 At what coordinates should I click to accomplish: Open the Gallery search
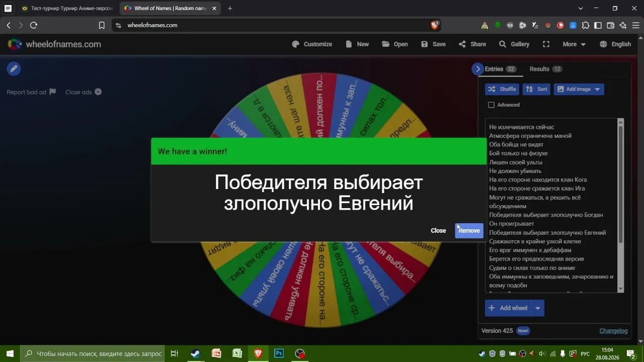pyautogui.click(x=514, y=44)
